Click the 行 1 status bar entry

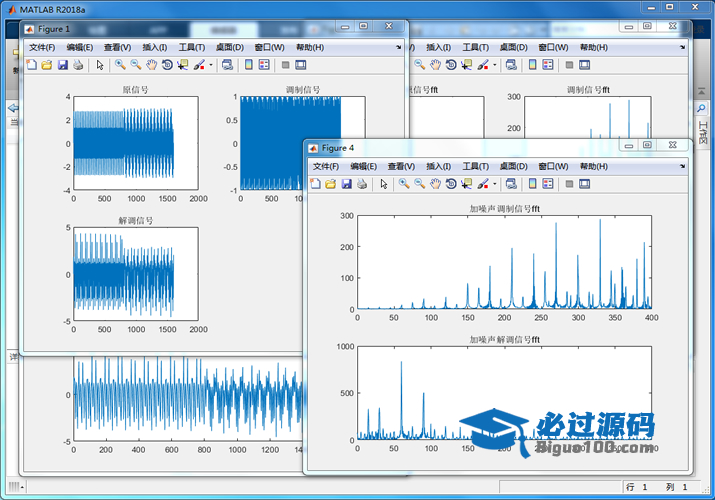(x=637, y=487)
